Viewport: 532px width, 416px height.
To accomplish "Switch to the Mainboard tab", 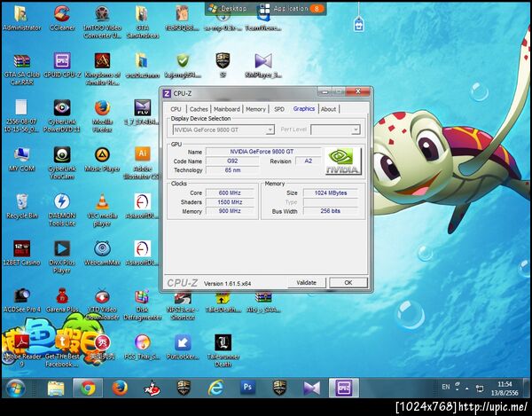I will 227,109.
